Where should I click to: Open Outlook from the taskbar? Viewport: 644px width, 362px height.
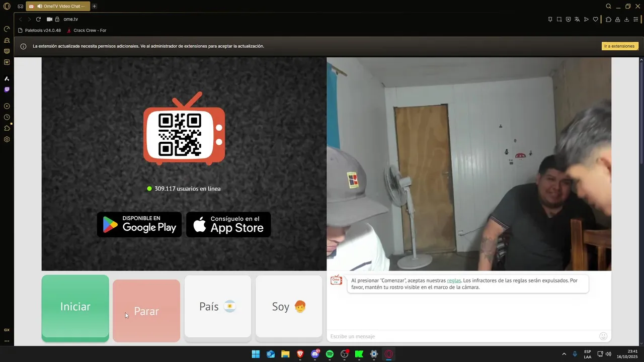[x=271, y=354]
